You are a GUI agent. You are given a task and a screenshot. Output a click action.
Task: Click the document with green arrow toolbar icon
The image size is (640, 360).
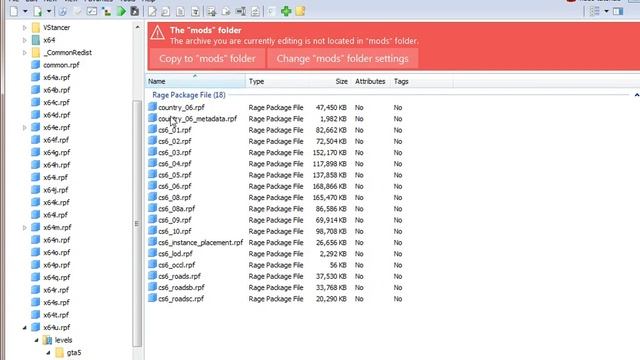click(38, 11)
